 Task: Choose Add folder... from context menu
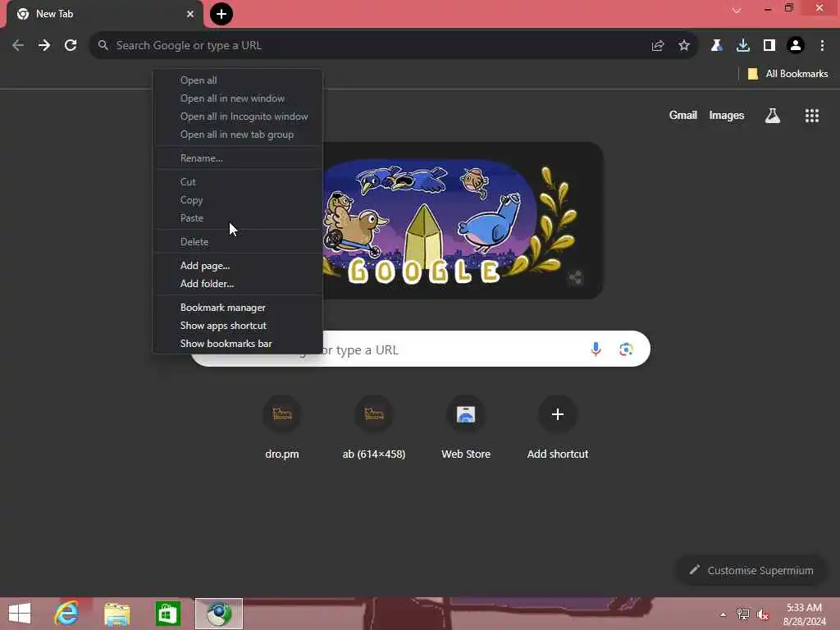[x=238, y=284]
